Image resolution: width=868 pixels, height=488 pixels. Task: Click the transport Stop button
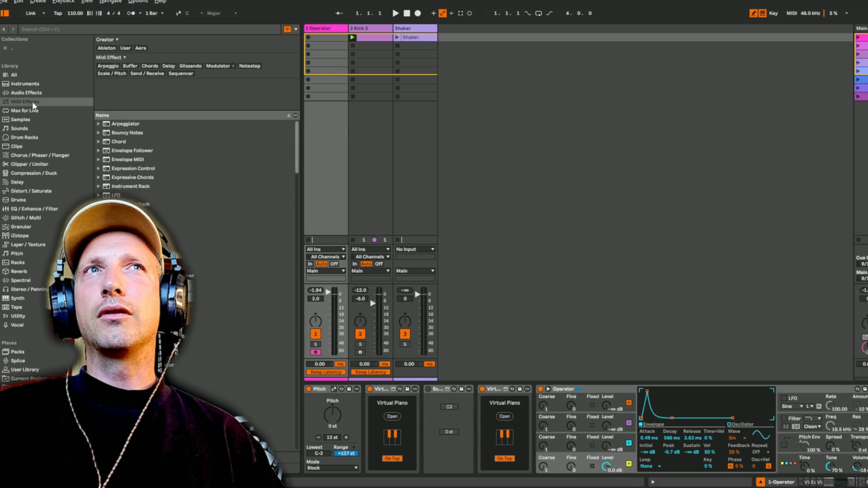(x=407, y=13)
